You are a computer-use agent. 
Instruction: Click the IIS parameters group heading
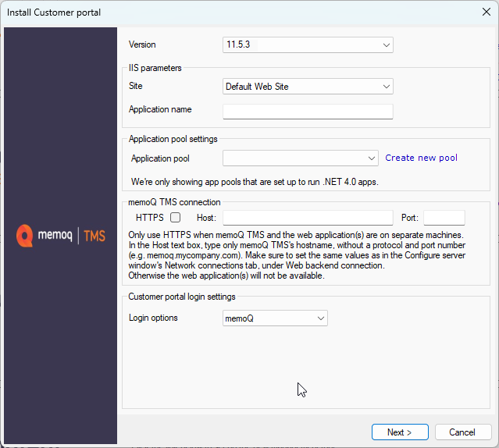155,68
